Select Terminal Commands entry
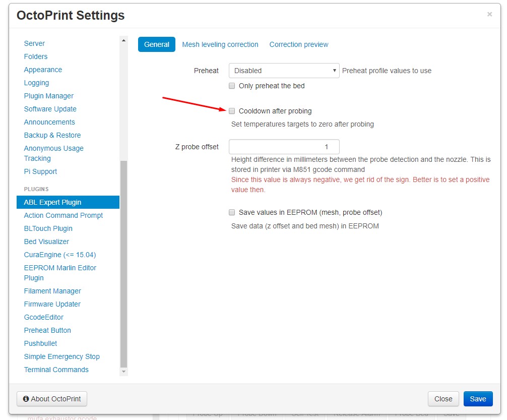This screenshot has width=507, height=420. tap(56, 370)
